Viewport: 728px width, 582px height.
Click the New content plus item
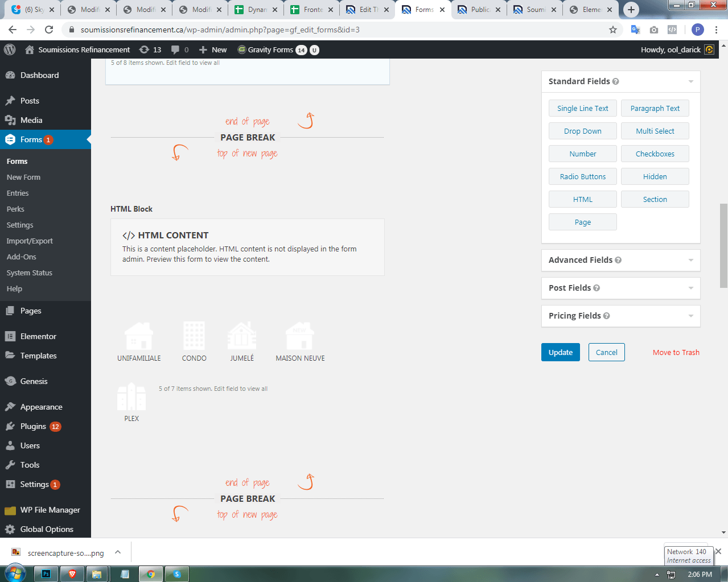(212, 49)
